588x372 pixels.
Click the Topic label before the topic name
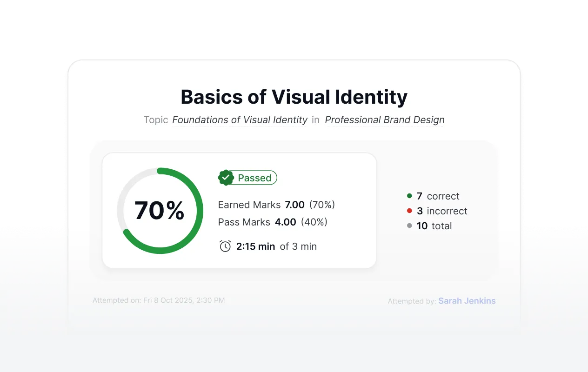(x=156, y=120)
